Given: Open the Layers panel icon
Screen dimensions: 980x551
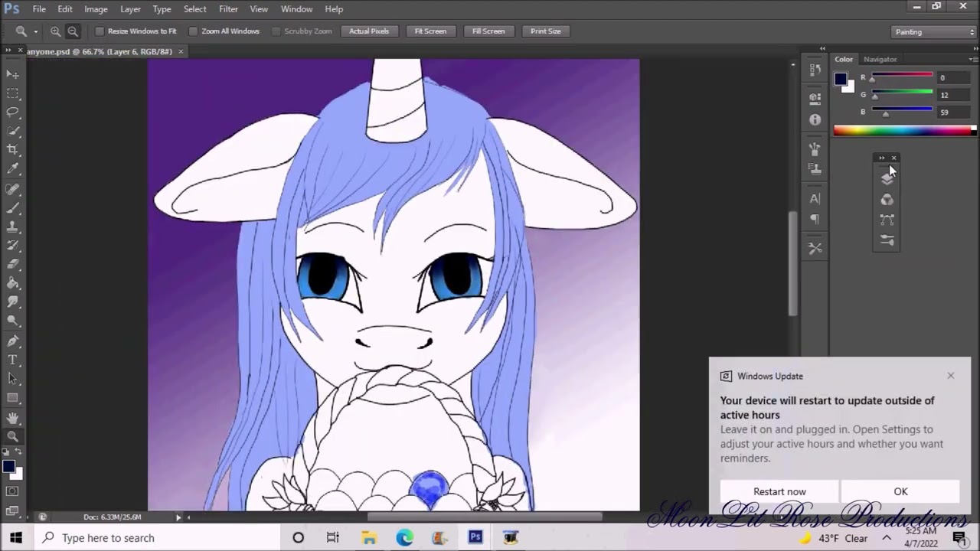Looking at the screenshot, I should pos(887,178).
